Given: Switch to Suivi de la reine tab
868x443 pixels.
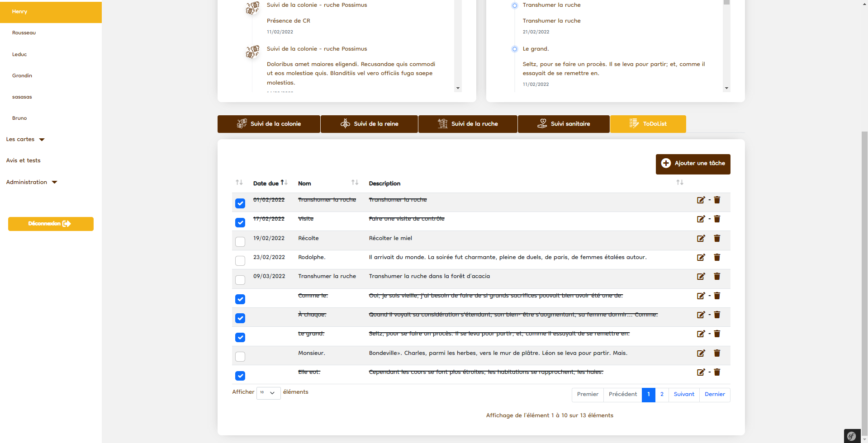Looking at the screenshot, I should 369,124.
